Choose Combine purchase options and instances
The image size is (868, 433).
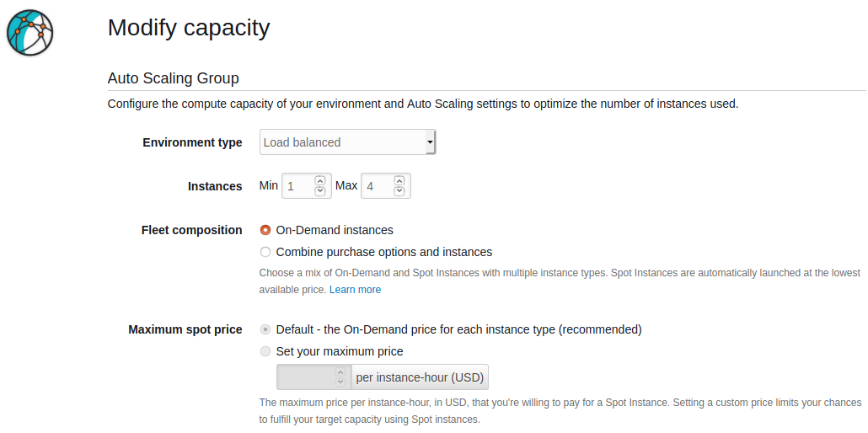[x=266, y=252]
